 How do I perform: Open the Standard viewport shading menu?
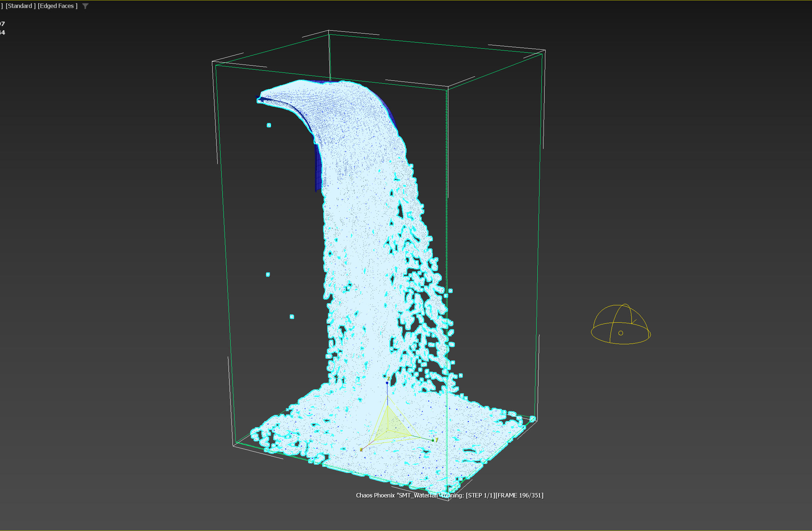(x=21, y=6)
